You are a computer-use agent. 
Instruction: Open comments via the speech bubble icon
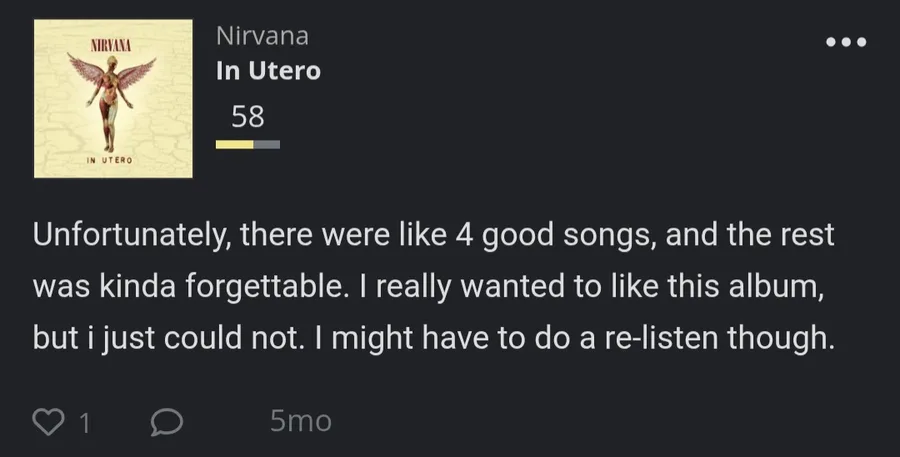click(167, 422)
